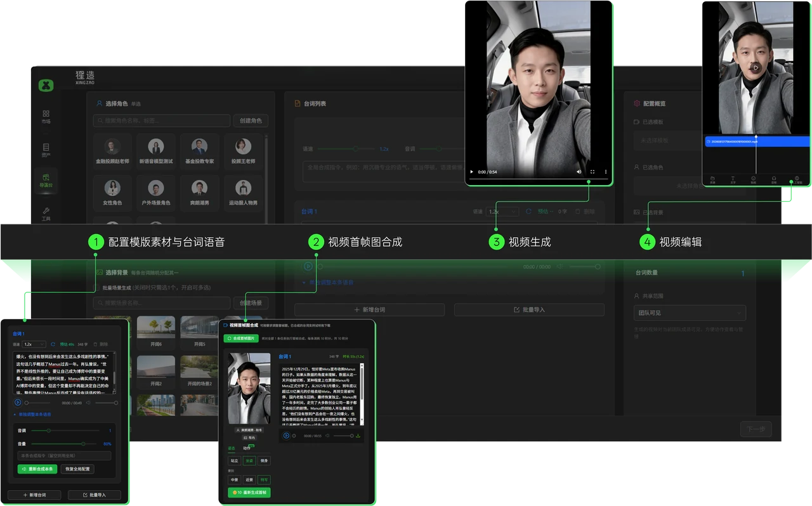Play the video in the 0:00 / 0:54 player

(x=471, y=172)
